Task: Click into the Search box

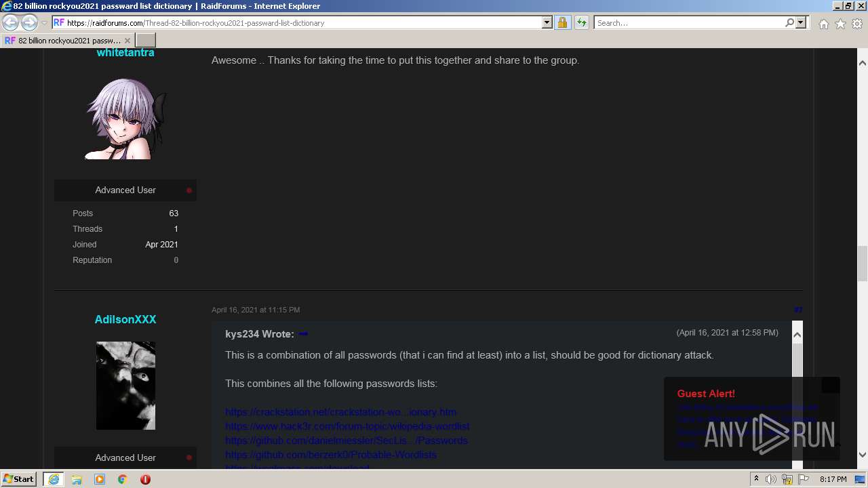Action: (x=690, y=23)
